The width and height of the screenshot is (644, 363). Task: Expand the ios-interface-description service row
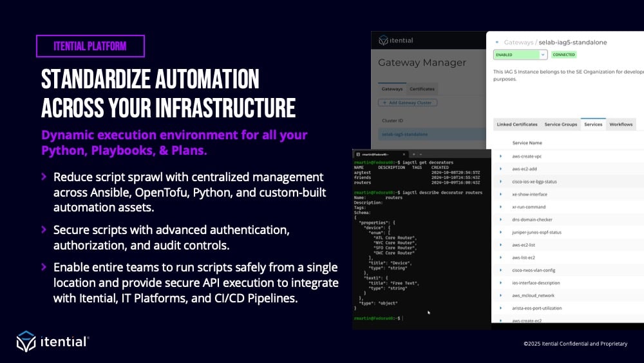coord(500,283)
